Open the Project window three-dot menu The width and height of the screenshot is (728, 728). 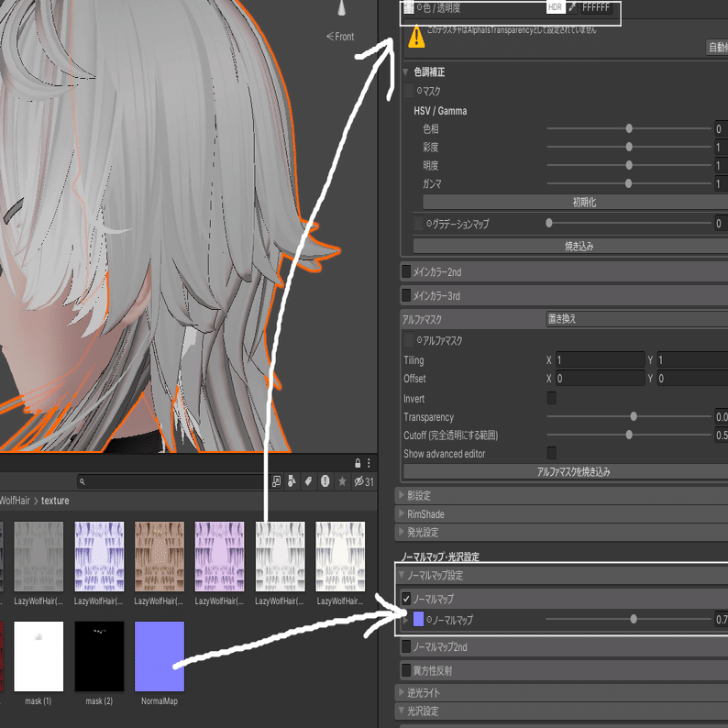tap(369, 463)
